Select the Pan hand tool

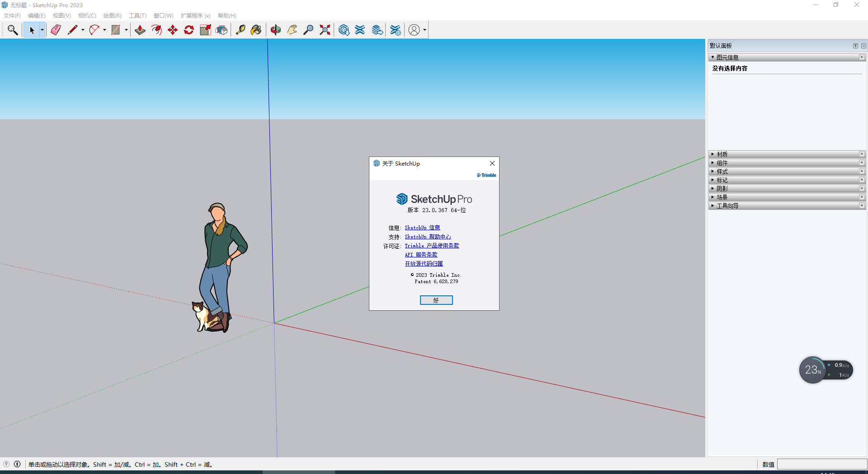[x=292, y=30]
